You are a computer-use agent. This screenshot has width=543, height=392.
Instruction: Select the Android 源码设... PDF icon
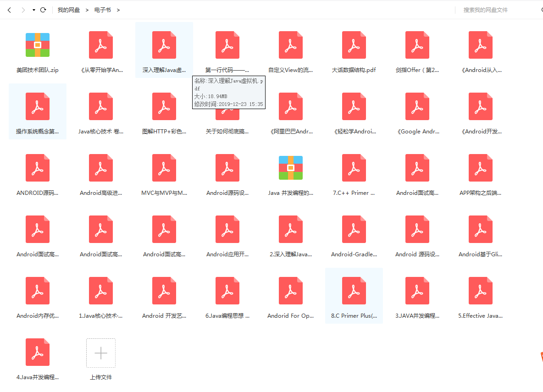pyautogui.click(x=417, y=229)
